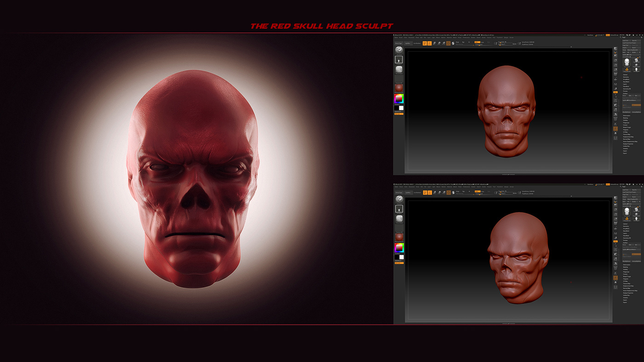Screen dimensions: 644x362
Task: Open LightBox from the top shelf
Action: [408, 43]
